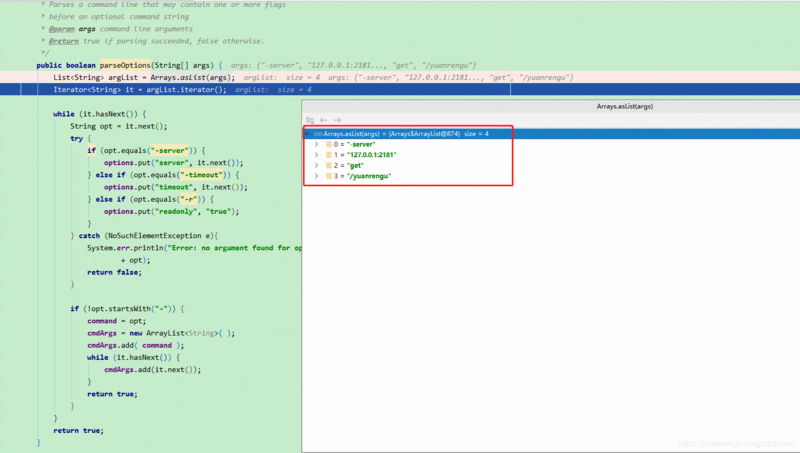Click options.put("timeout", it.next()); line
This screenshot has width=800, height=453.
tap(176, 187)
